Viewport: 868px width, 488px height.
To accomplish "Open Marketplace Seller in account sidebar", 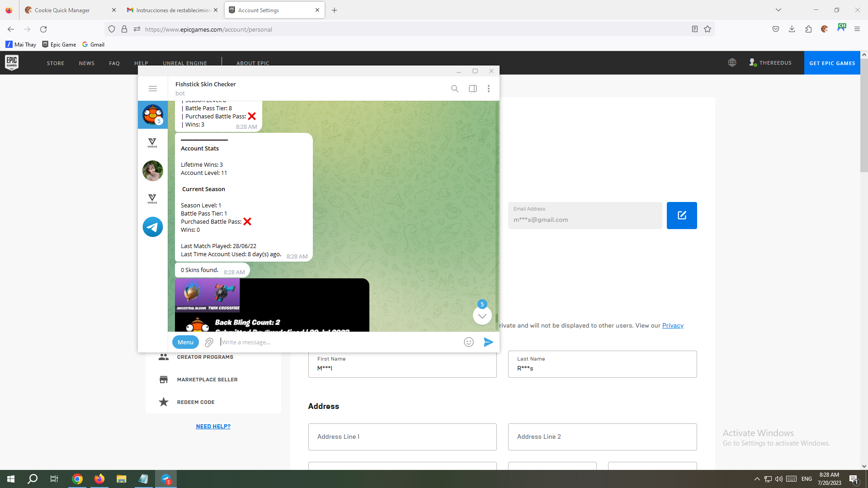I will (207, 380).
